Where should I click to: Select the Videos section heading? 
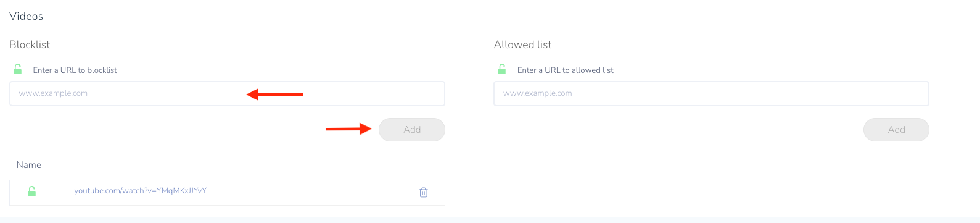(x=27, y=16)
